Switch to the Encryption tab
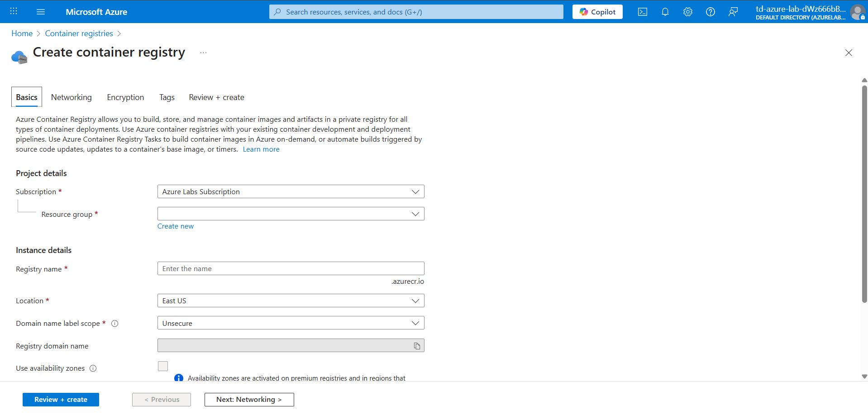 (125, 97)
